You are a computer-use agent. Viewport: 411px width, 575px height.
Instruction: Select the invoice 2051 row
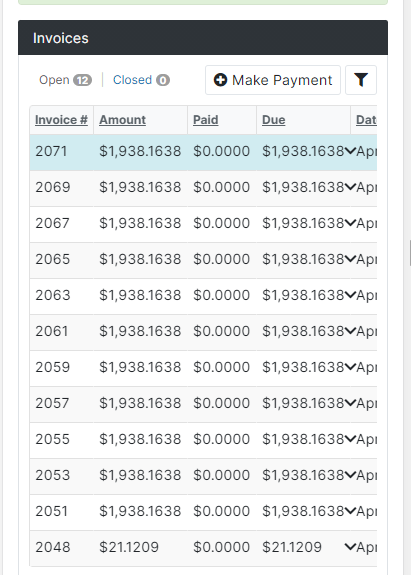tap(203, 512)
